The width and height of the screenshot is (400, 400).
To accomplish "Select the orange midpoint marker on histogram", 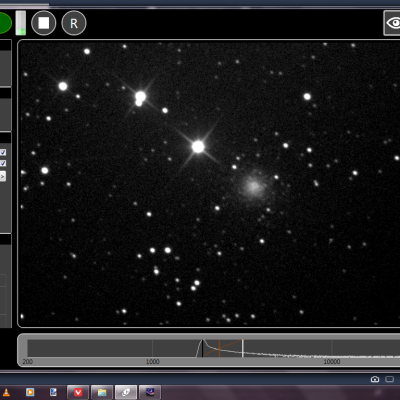I will (219, 348).
